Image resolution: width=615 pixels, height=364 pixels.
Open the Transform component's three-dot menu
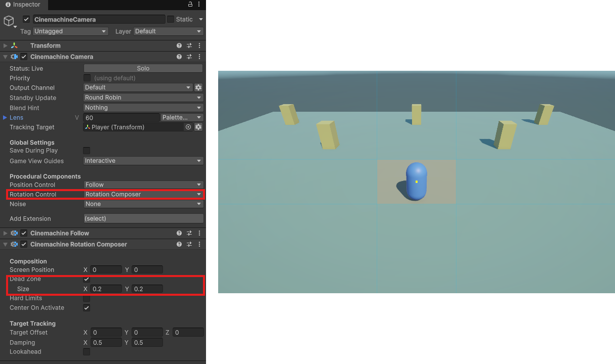pos(199,45)
